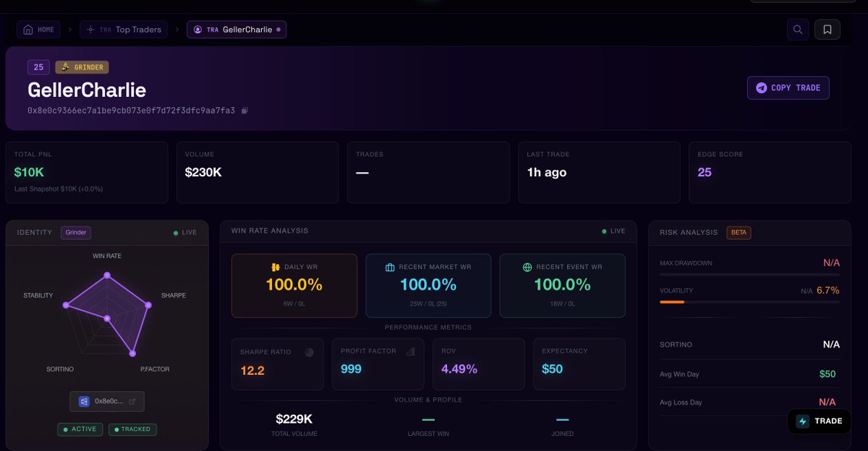Click the user icon in GellerCharlie breadcrumb
The image size is (868, 451).
click(x=197, y=30)
